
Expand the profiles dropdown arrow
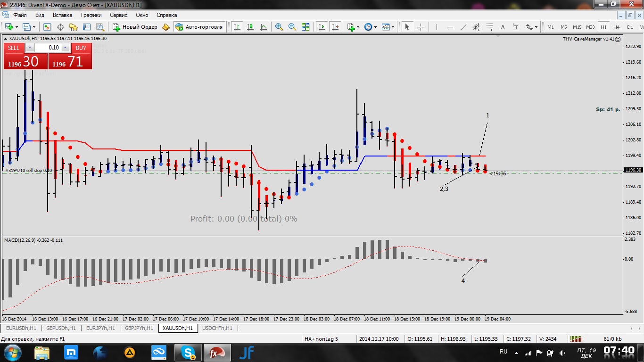point(34,27)
